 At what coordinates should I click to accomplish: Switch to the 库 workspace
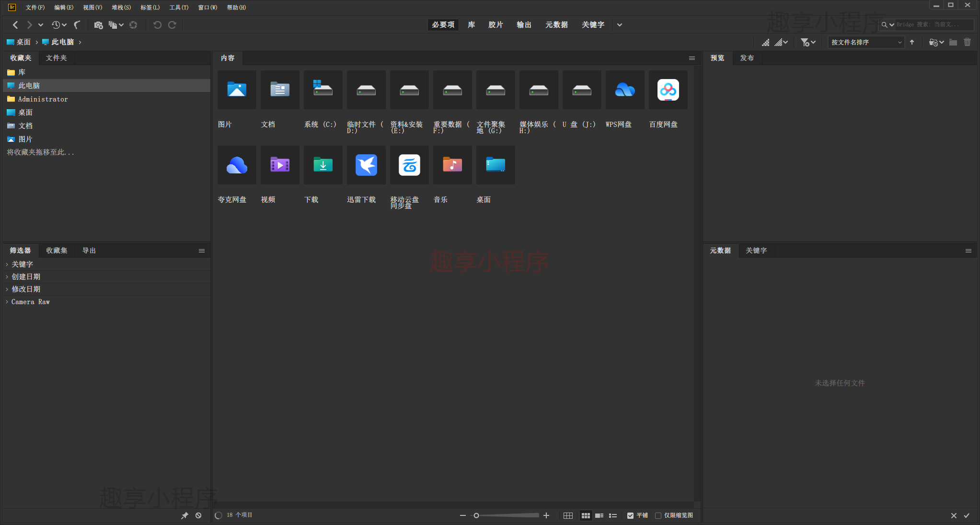click(x=472, y=25)
